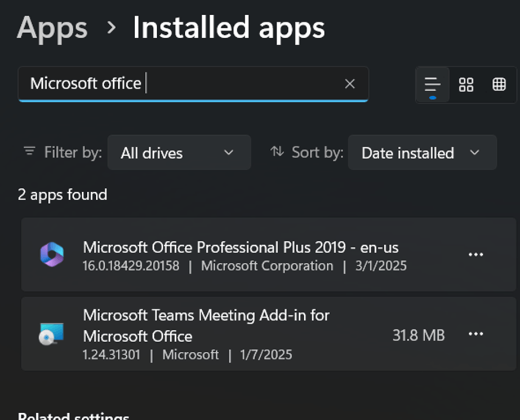Screen dimensions: 520x420
Task: Click the 1/7/2025 install date
Action: point(266,355)
